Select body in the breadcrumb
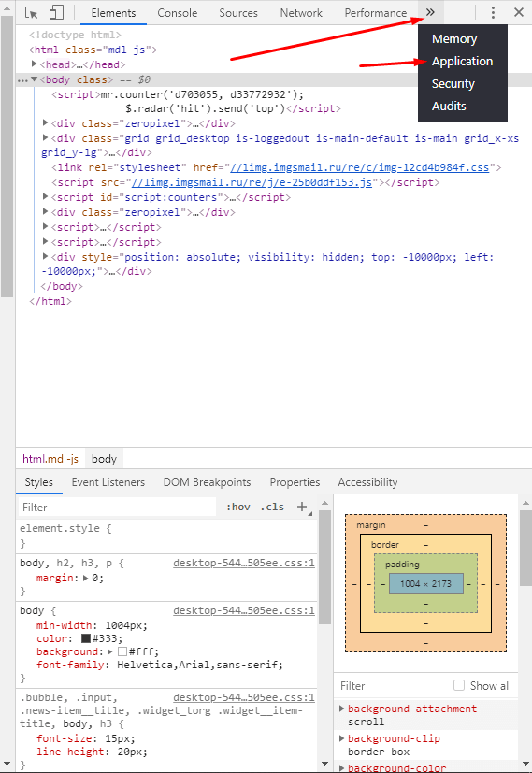532x773 pixels. 104,459
